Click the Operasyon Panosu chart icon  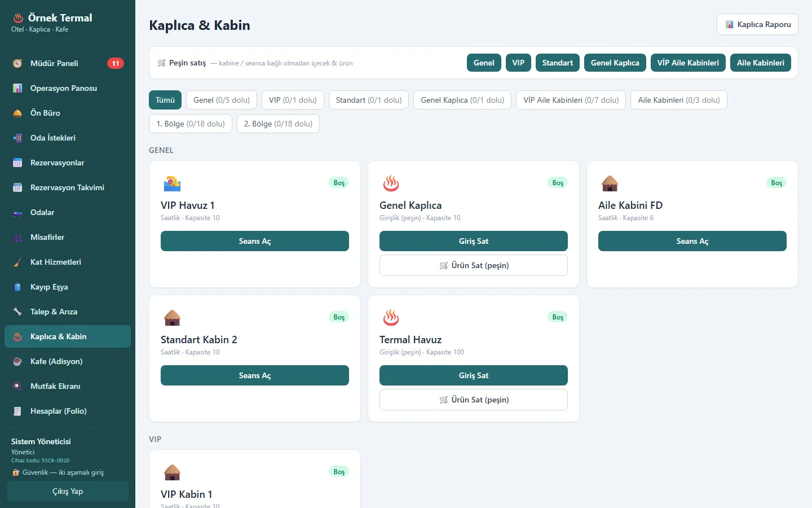[17, 88]
